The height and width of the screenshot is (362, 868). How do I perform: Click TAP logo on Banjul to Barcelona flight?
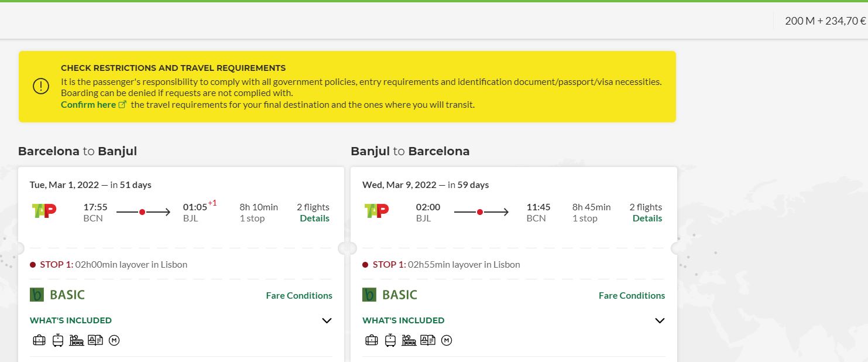pyautogui.click(x=376, y=211)
